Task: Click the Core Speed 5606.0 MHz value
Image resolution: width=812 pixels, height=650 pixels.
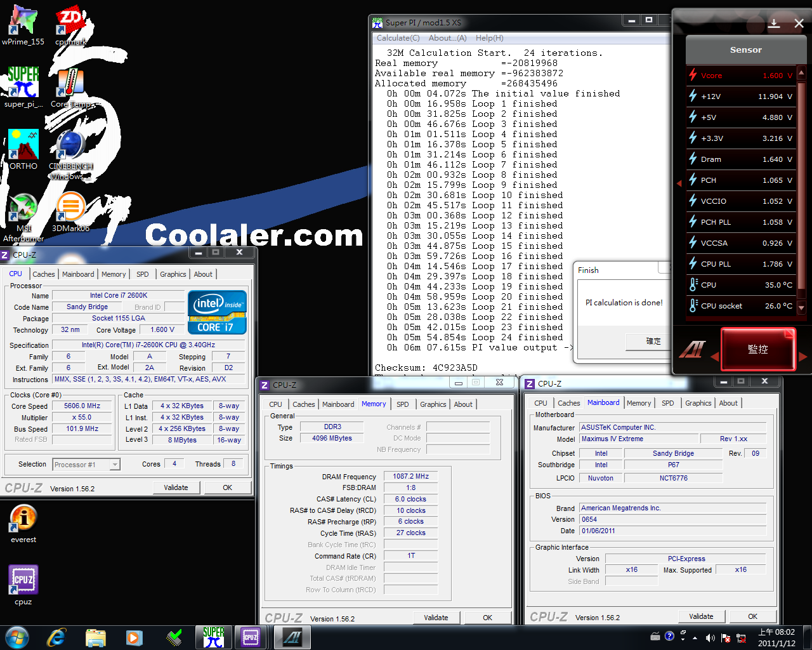Action: (x=82, y=406)
